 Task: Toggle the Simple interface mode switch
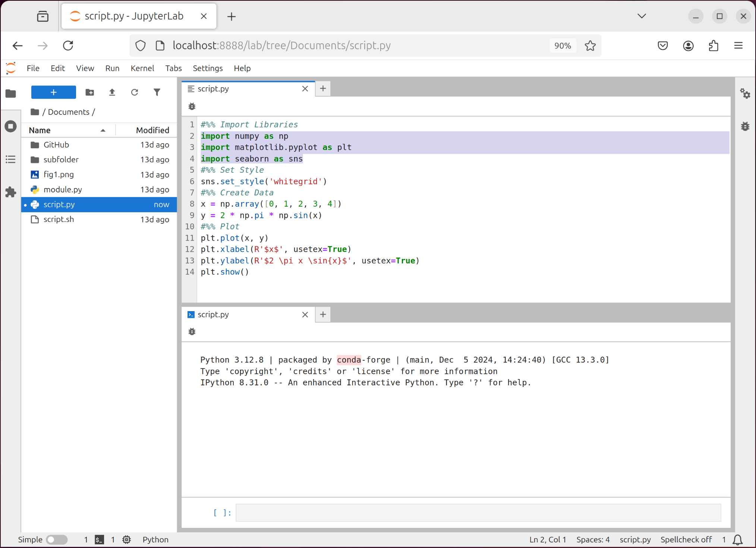[x=57, y=539]
